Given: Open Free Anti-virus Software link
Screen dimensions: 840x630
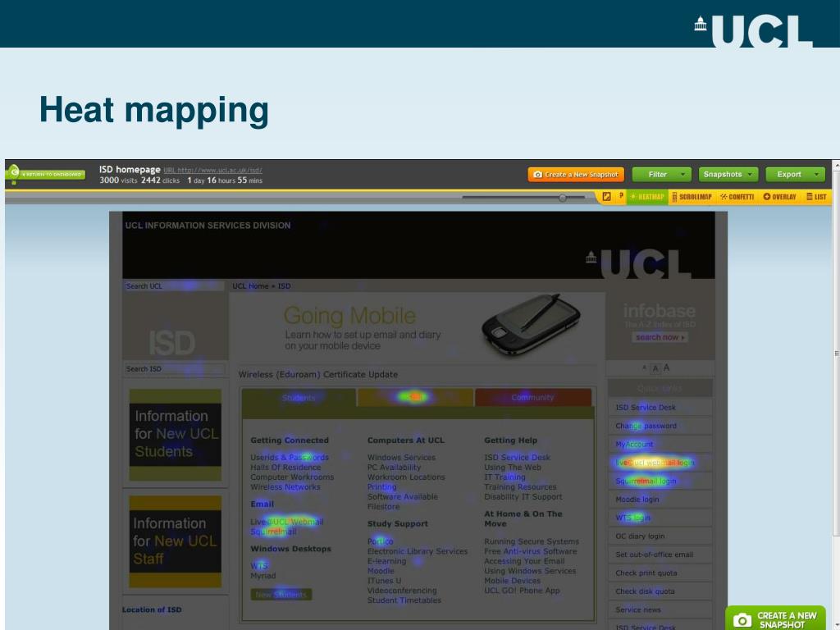Looking at the screenshot, I should click(531, 551).
